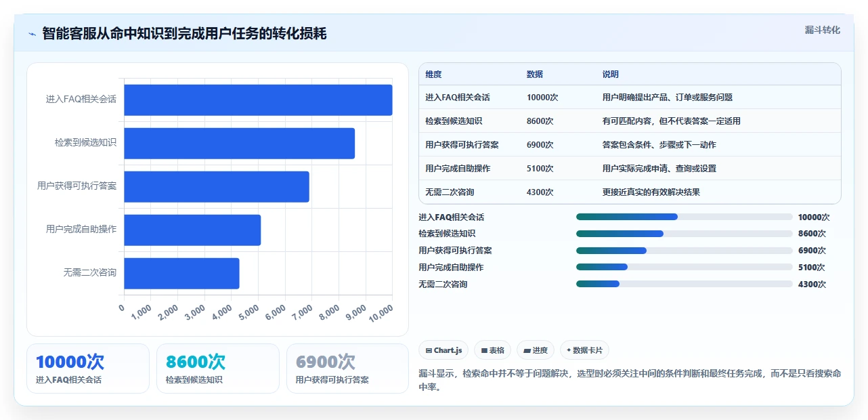Click progress bar for 进入FAQ相关会话
The image size is (868, 420).
tap(684, 217)
